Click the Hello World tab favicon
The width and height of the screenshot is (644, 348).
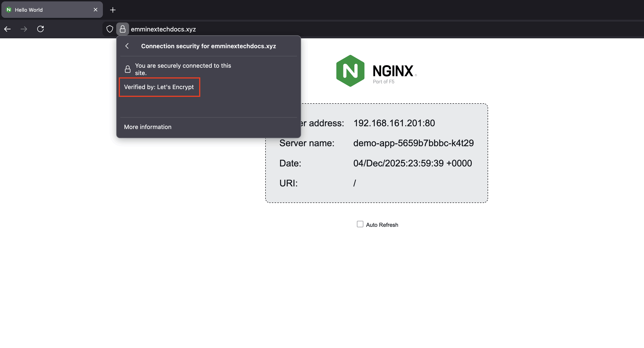point(9,10)
